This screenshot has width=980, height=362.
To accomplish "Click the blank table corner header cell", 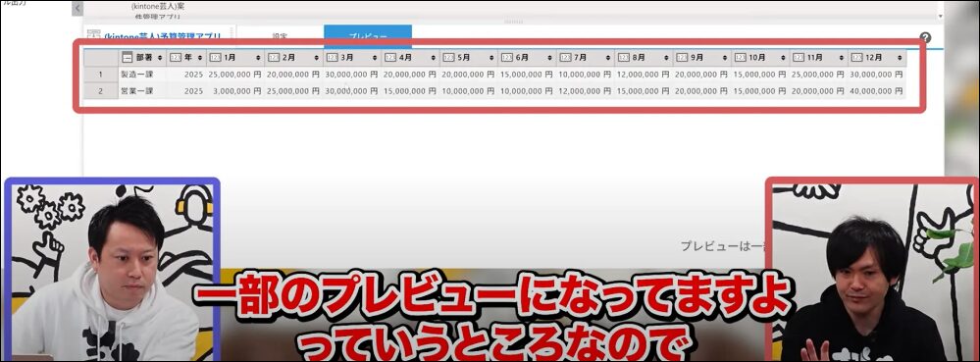I will [101, 58].
